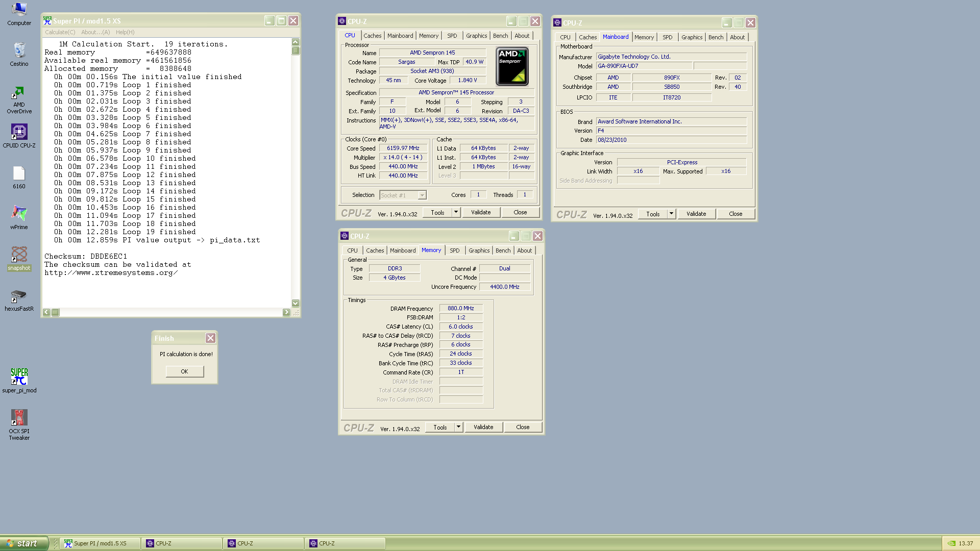Click the BIOS date 08/23/2010 field
980x551 pixels.
[671, 140]
